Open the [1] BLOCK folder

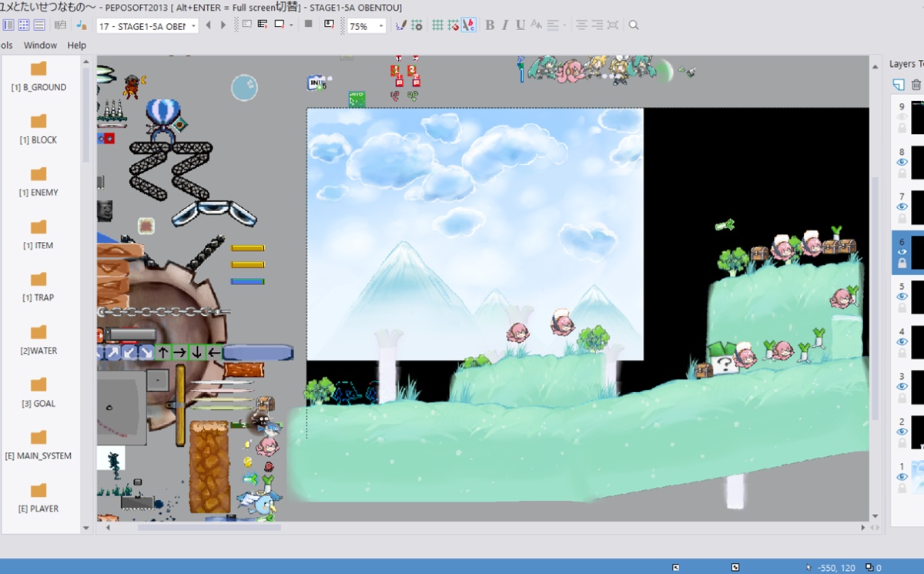(x=38, y=129)
